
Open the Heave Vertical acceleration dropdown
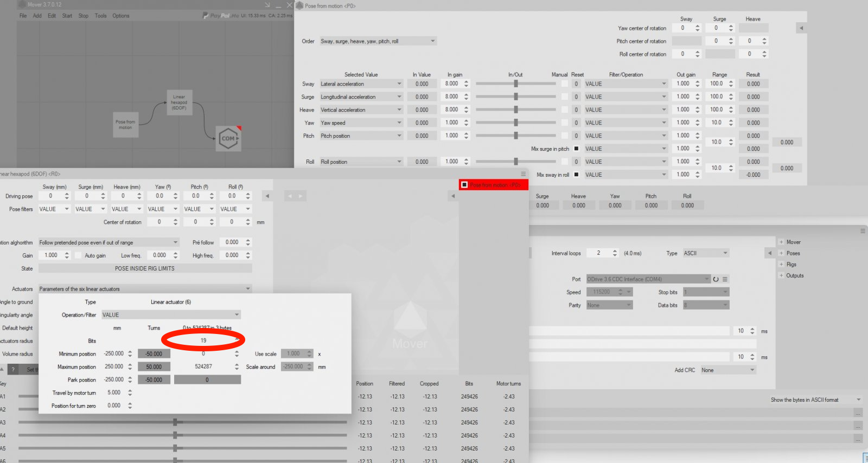(x=361, y=110)
